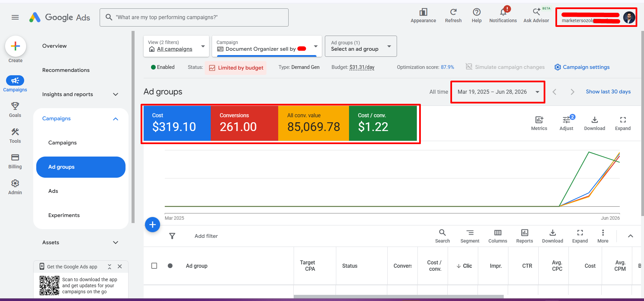Open the View All campaigns dropdown

pos(176,46)
